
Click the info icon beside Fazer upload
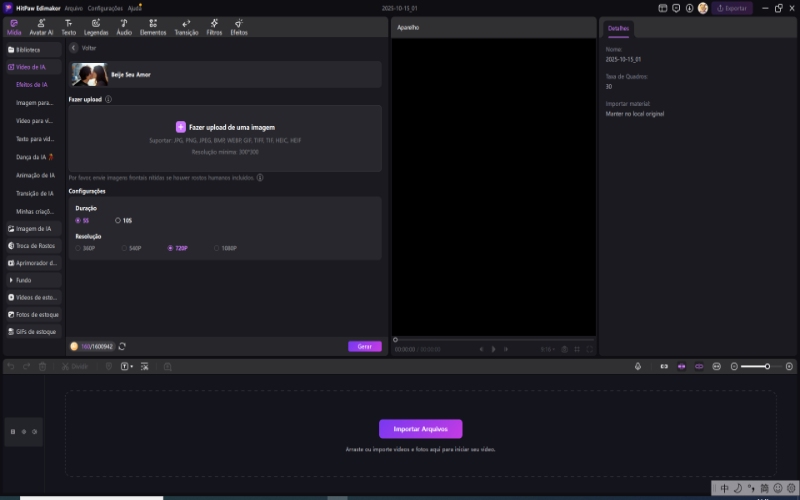(x=108, y=99)
